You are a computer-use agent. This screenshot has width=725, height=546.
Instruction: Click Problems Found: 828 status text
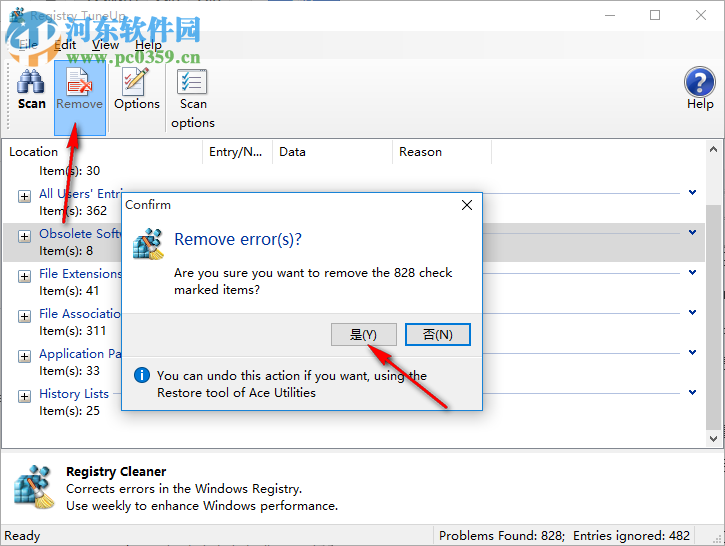[502, 536]
